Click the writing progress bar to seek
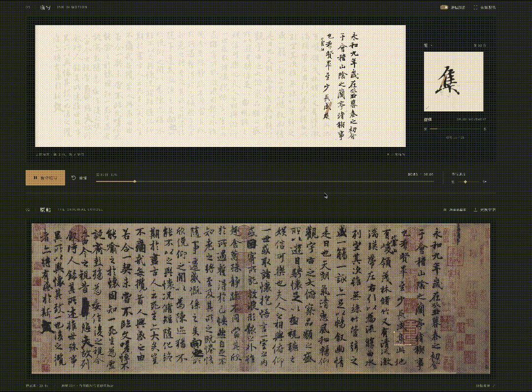The width and height of the screenshot is (532, 392). tap(265, 181)
